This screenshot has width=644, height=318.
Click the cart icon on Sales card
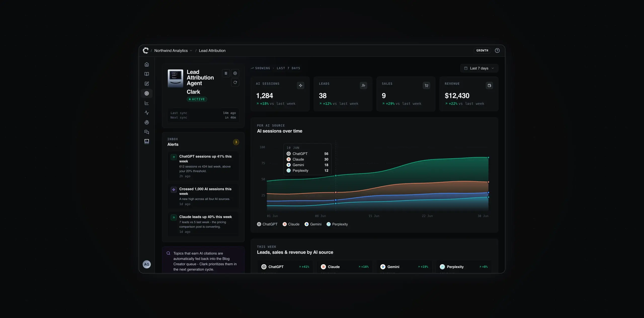tap(426, 86)
